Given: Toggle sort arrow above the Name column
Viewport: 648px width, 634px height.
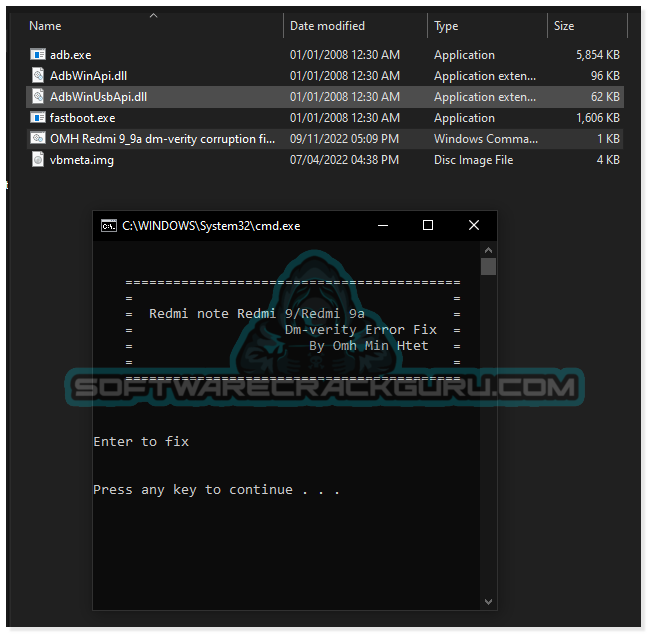Looking at the screenshot, I should coord(153,16).
